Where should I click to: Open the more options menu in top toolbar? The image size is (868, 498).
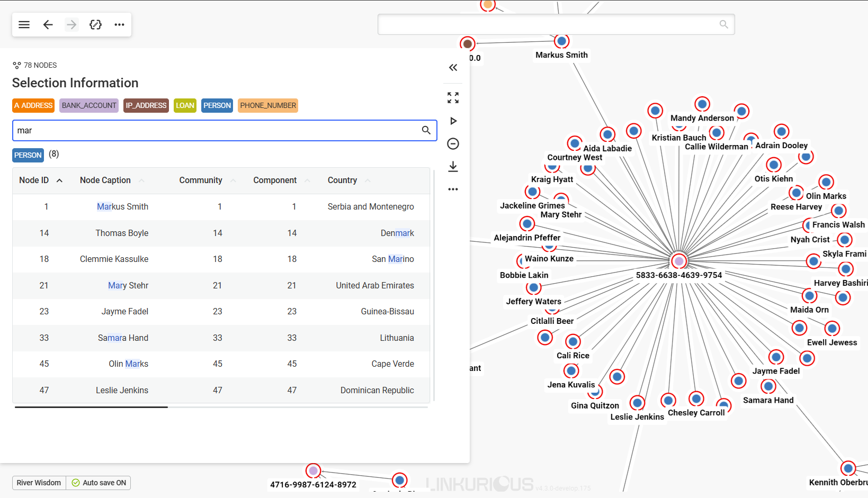tap(120, 25)
